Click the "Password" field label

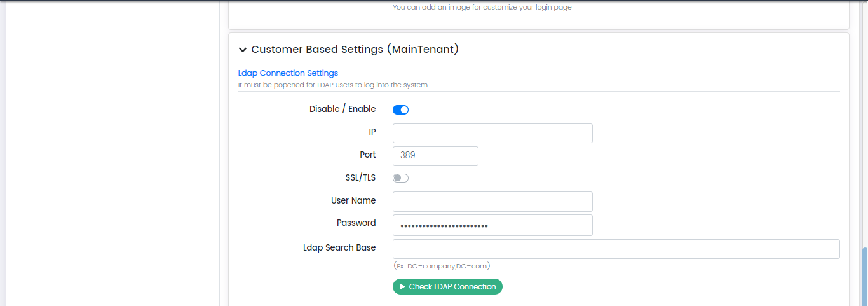coord(356,223)
